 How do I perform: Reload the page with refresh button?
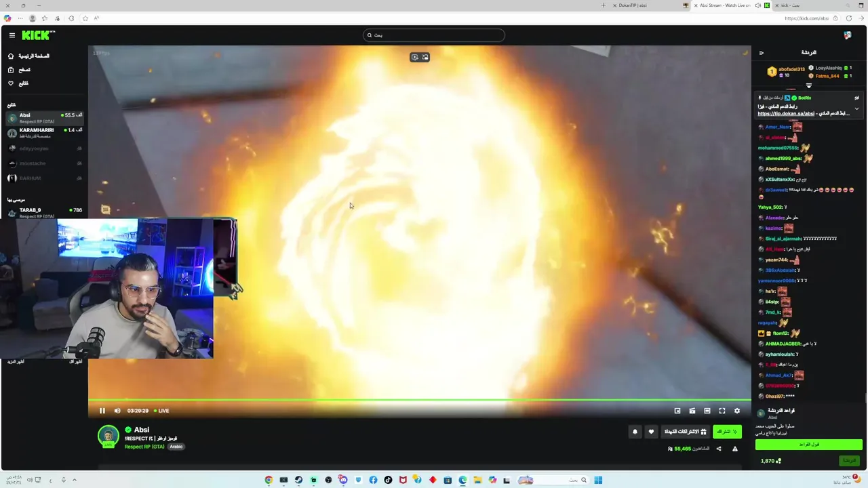coord(848,18)
